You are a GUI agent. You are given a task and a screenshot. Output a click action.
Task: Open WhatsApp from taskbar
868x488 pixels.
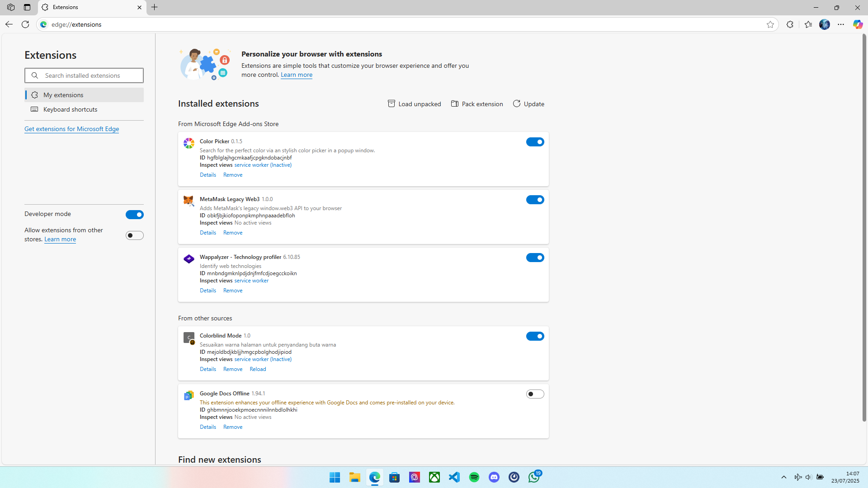pos(534,477)
